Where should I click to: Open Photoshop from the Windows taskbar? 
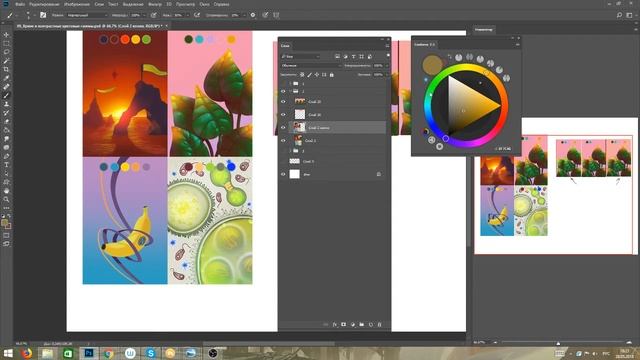pyautogui.click(x=89, y=353)
